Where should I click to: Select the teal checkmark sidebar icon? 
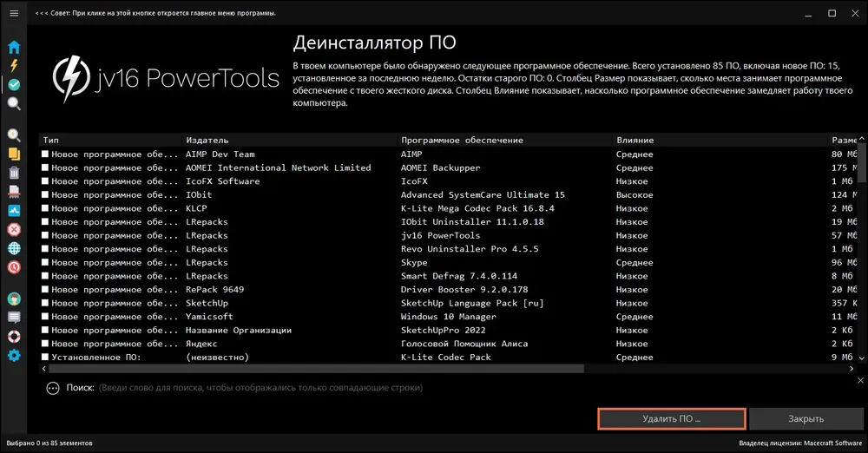(14, 84)
